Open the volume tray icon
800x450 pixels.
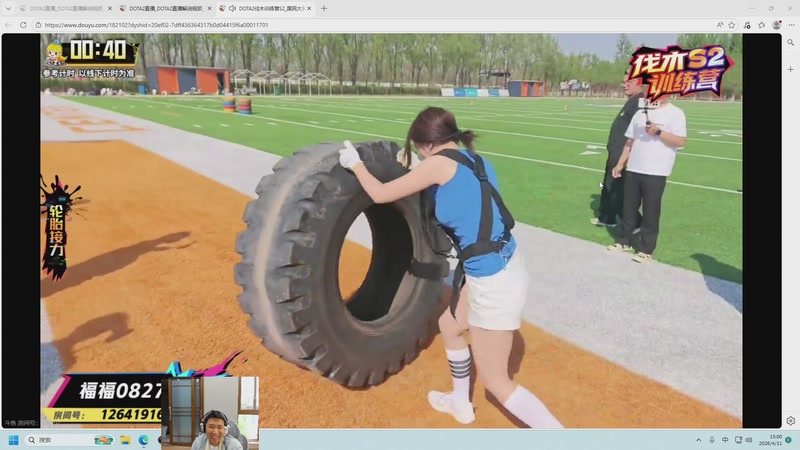[748, 440]
